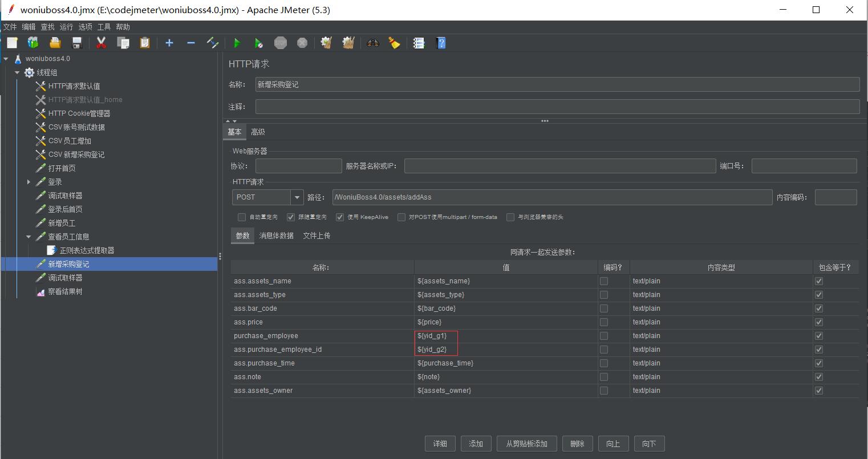Click the Stop test icon
868x459 pixels.
point(281,43)
